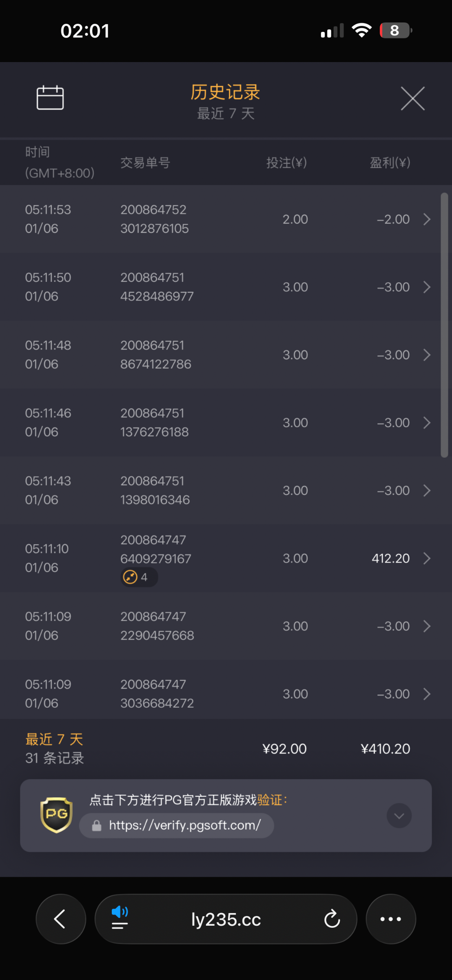Screen dimensions: 452x980
Task: Select transaction 200864751 8674122786 row
Action: [220, 355]
